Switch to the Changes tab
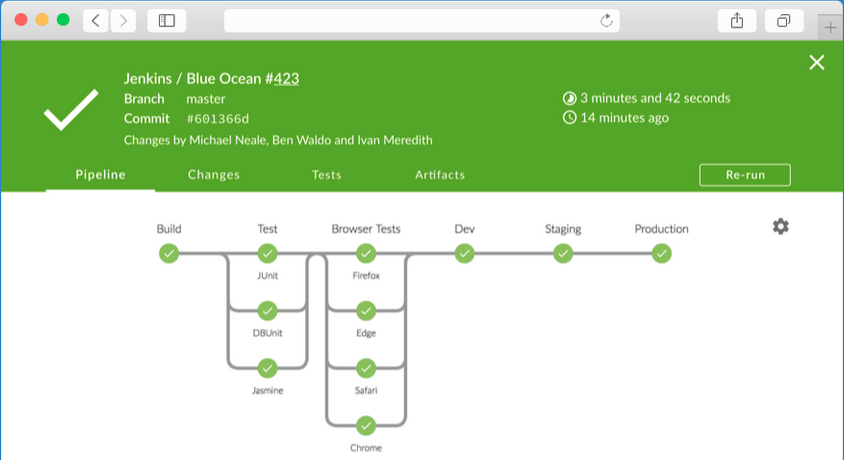The image size is (844, 462). point(214,174)
